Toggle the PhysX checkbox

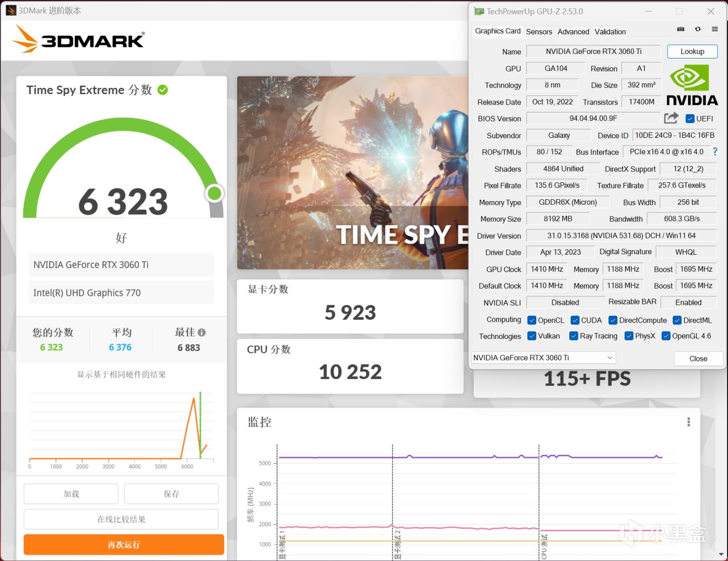[629, 336]
